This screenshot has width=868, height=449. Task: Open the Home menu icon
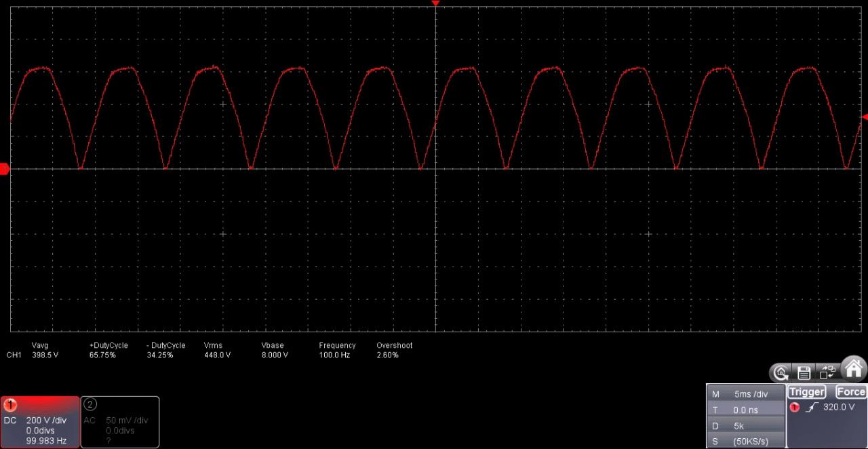pyautogui.click(x=854, y=368)
